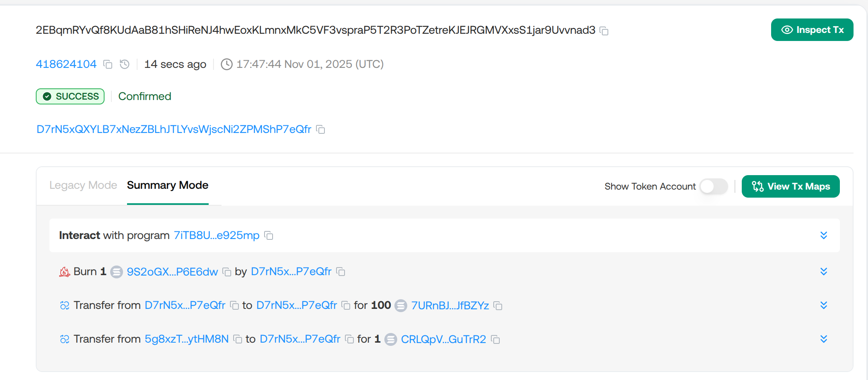This screenshot has height=380, width=868.
Task: Expand the Transfer for 100 row
Action: 823,305
